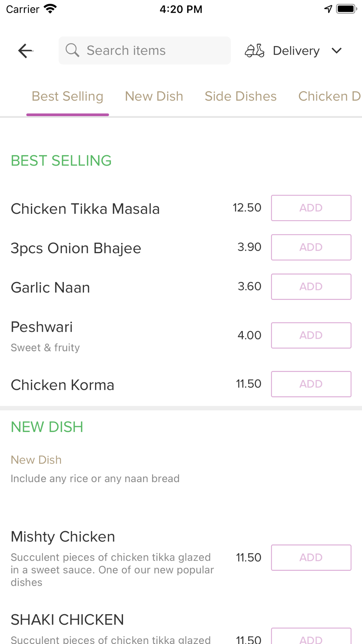Tap the delivery scooter icon

pyautogui.click(x=254, y=51)
